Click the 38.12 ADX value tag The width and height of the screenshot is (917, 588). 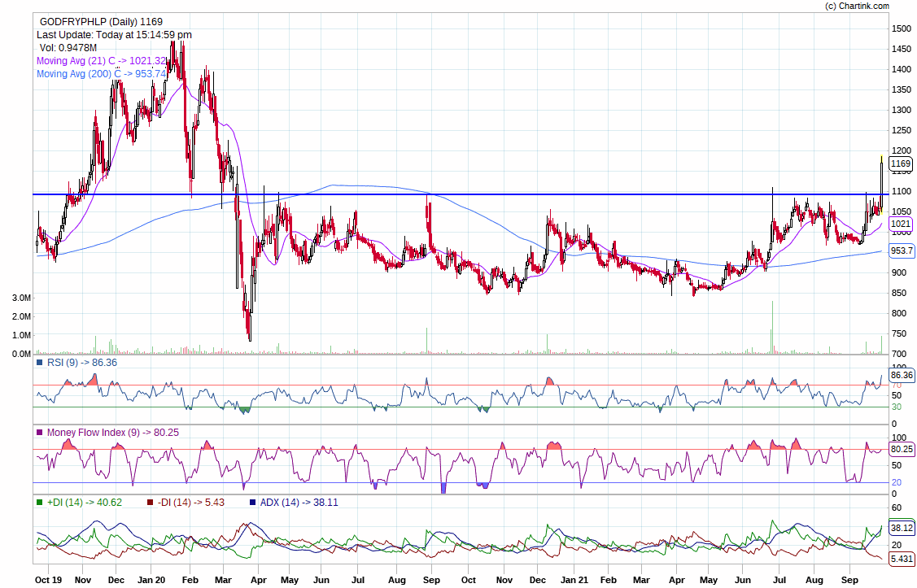click(902, 528)
